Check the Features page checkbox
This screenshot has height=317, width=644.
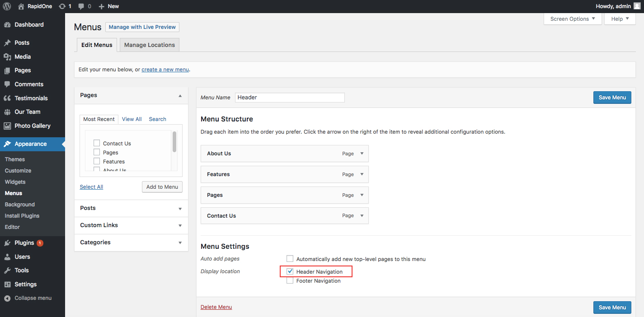tap(97, 161)
